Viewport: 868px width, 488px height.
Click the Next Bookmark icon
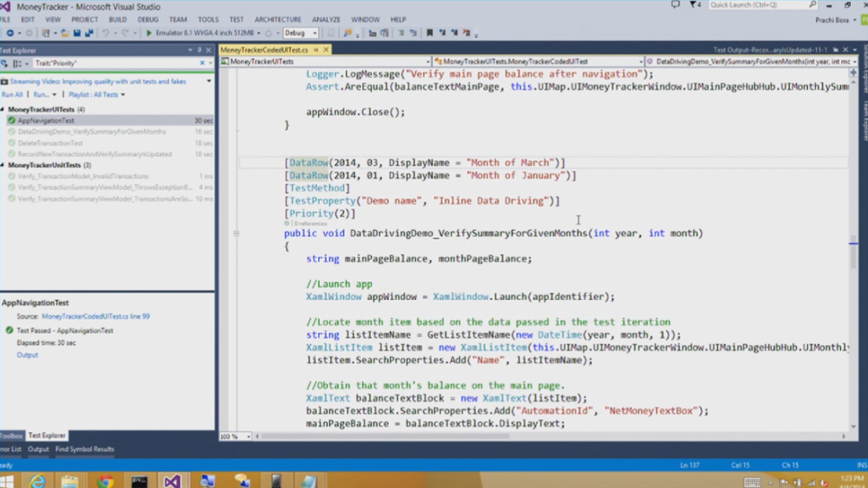click(454, 33)
